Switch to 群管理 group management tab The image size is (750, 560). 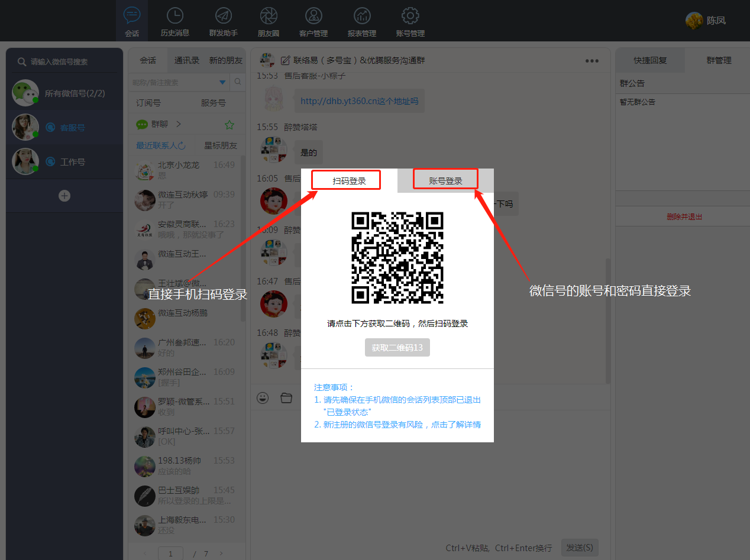[x=719, y=60]
